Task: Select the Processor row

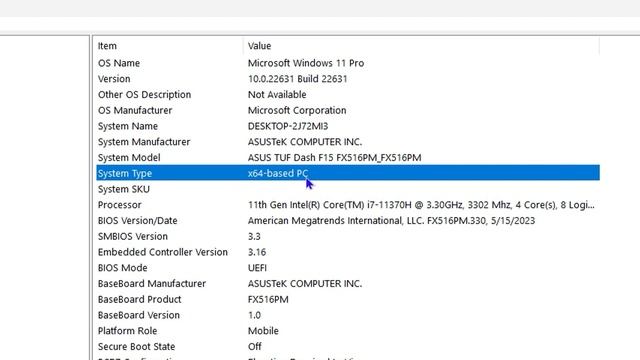Action: pyautogui.click(x=348, y=205)
